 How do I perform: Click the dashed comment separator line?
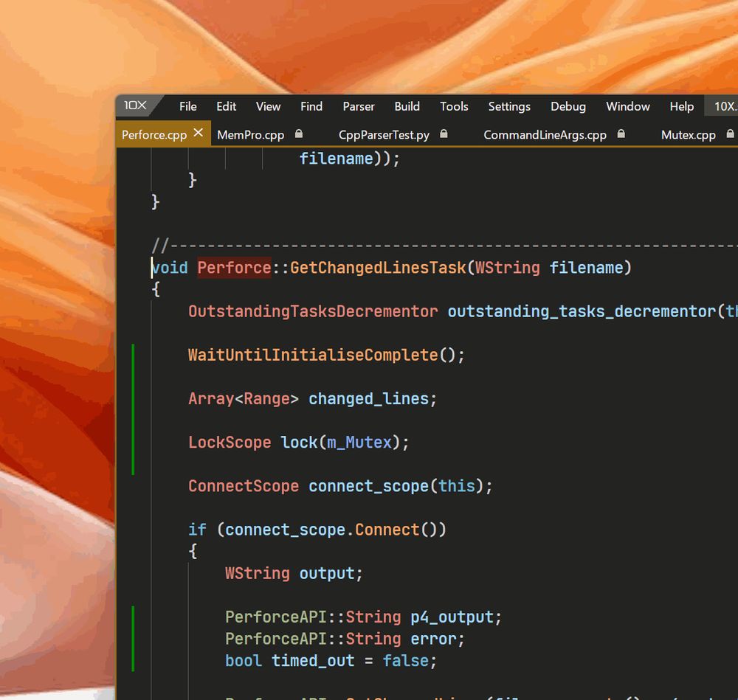point(445,245)
